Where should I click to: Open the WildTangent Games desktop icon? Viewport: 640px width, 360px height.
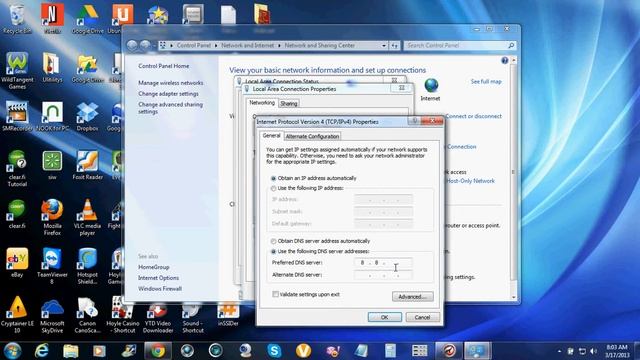point(17,71)
